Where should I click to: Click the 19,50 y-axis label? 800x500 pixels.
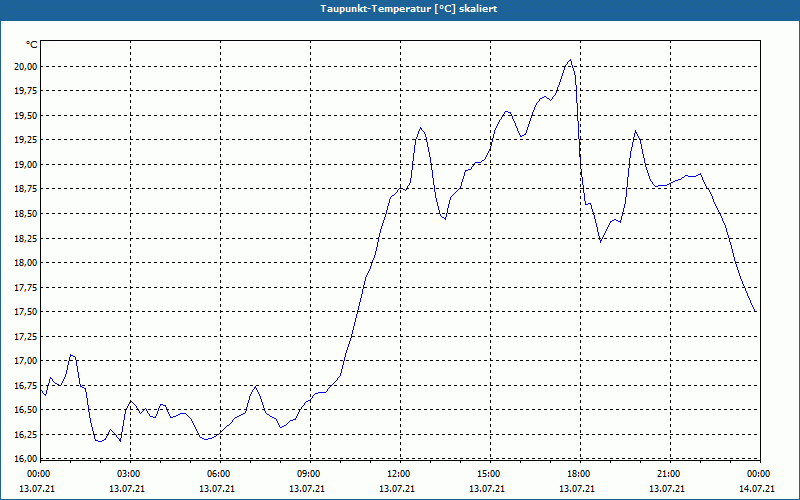(26, 115)
